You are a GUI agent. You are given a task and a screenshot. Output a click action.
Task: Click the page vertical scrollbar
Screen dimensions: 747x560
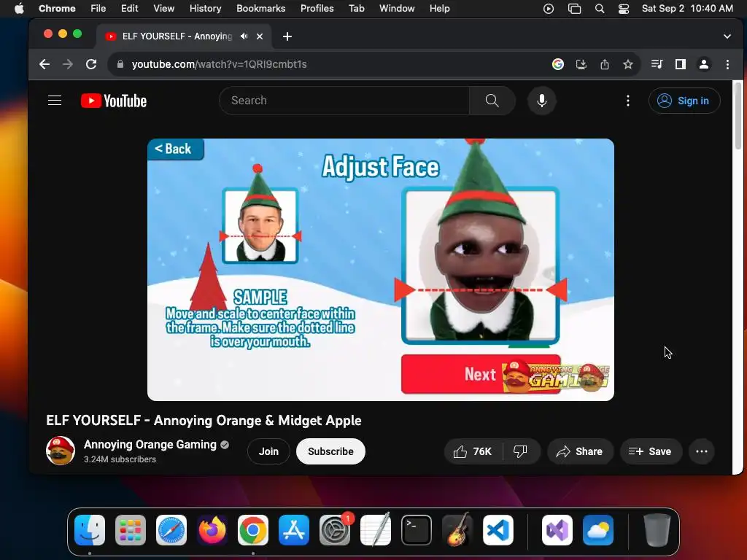tap(738, 117)
